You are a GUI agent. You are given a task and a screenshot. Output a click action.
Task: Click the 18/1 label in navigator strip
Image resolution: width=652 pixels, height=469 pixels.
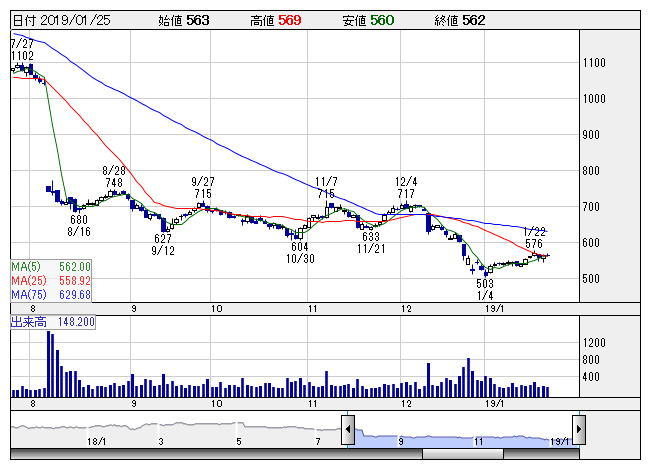96,441
